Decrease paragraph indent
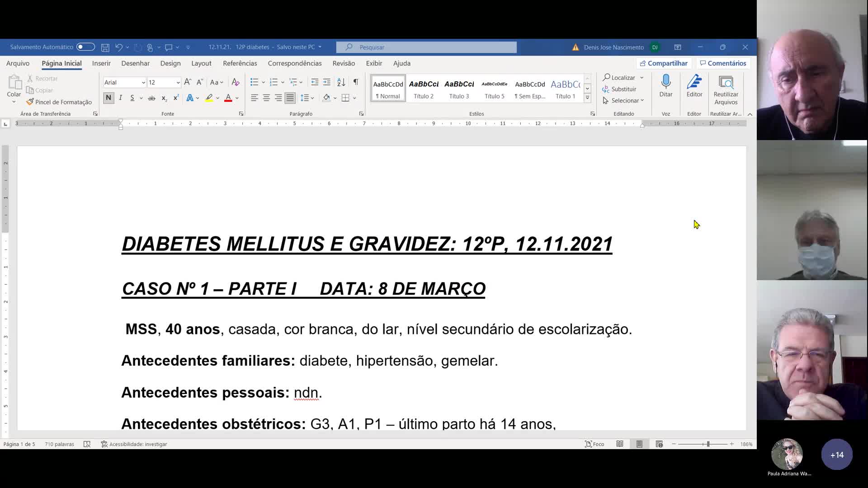This screenshot has height=488, width=868. (x=315, y=82)
